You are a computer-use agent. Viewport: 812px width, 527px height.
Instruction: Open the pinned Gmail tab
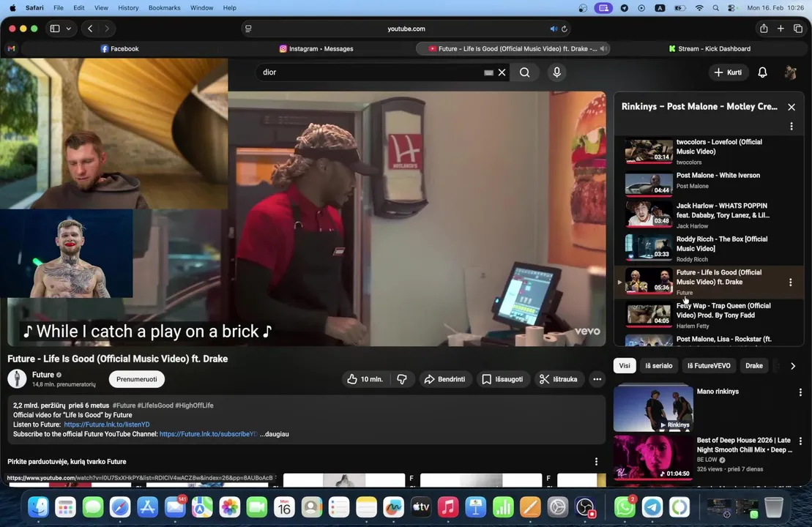coord(12,48)
